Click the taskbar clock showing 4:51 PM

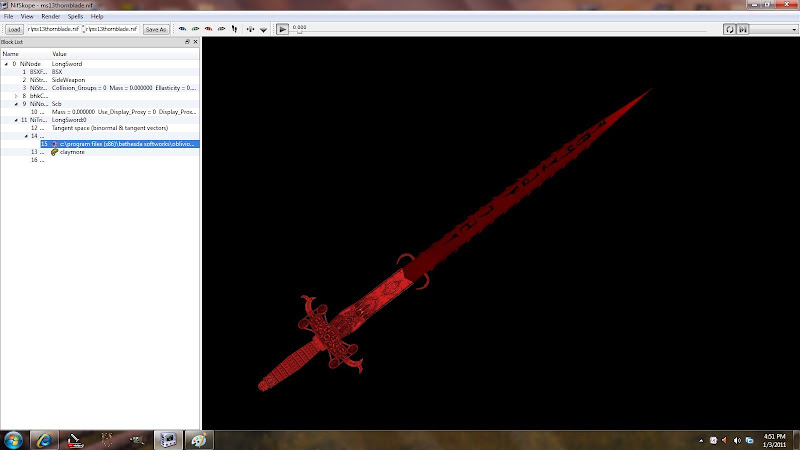point(774,440)
